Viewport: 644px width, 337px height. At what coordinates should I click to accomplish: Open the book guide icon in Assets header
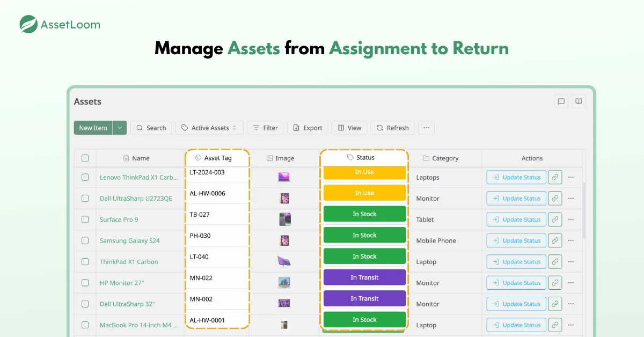tap(579, 101)
